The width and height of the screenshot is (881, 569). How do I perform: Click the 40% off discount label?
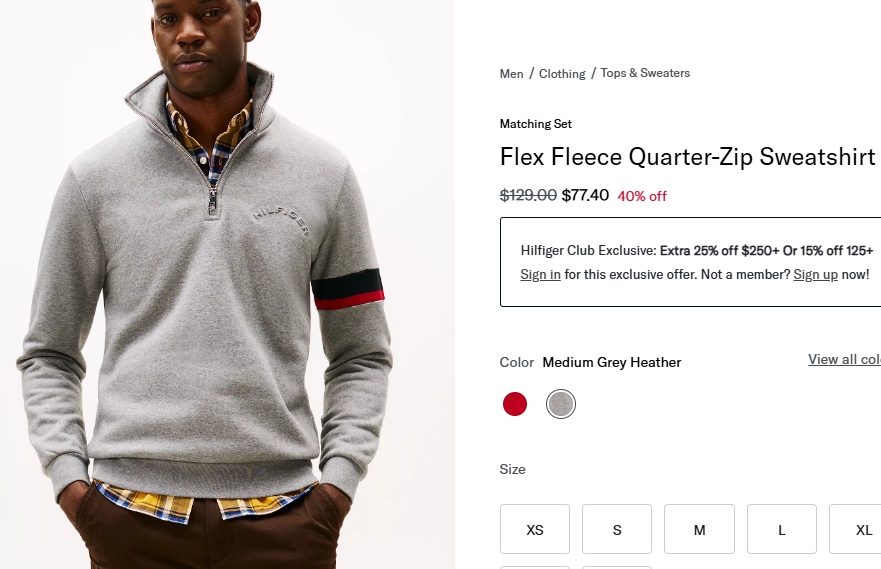coord(642,196)
